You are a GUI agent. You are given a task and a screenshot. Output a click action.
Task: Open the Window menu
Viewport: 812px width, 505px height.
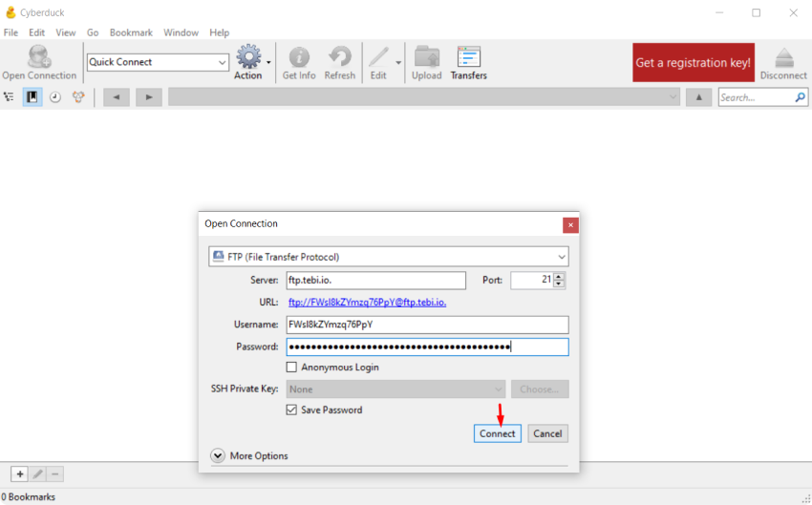click(x=181, y=32)
